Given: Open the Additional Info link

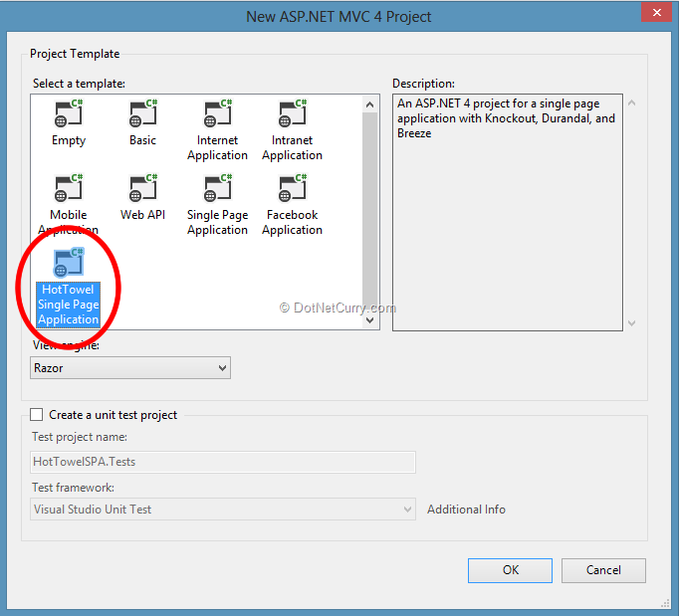Looking at the screenshot, I should [466, 510].
